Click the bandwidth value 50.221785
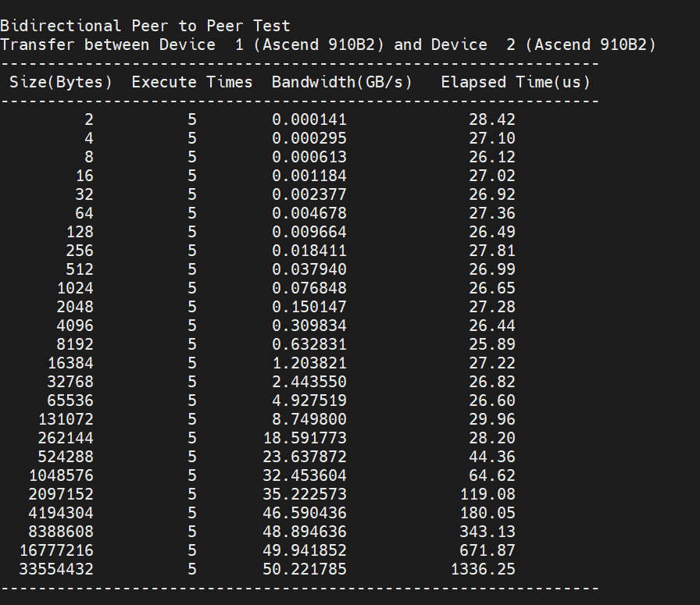This screenshot has width=700, height=605. (305, 569)
